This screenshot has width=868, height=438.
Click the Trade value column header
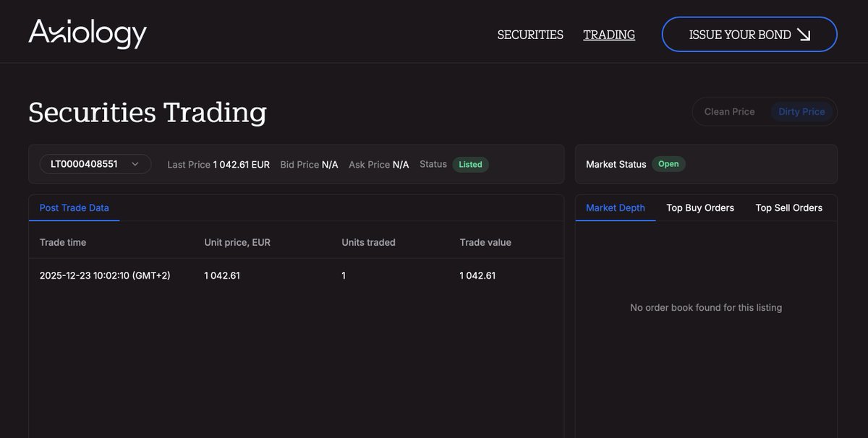(x=485, y=242)
